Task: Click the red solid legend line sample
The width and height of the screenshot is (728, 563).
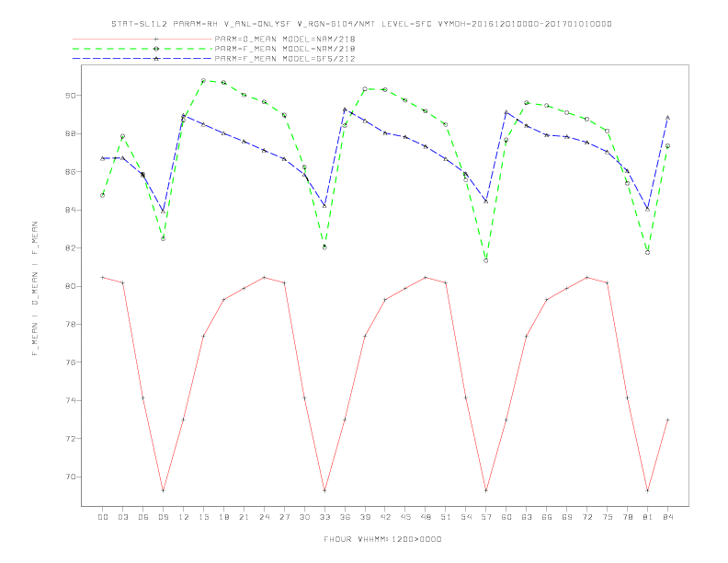Action: click(142, 39)
